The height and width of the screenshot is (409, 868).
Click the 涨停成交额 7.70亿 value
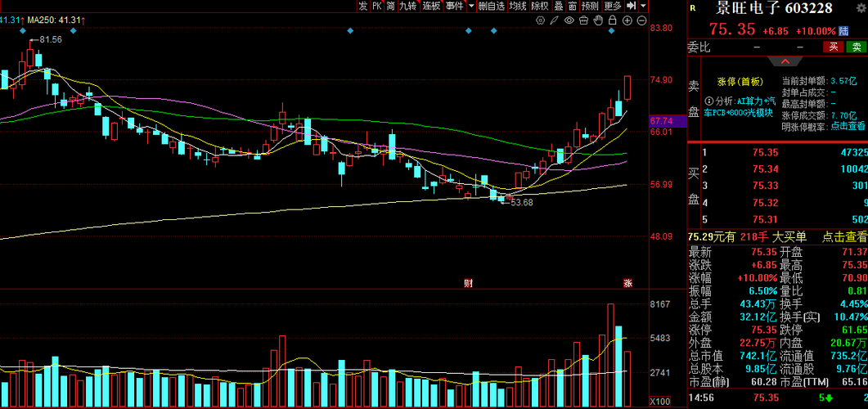coord(845,115)
